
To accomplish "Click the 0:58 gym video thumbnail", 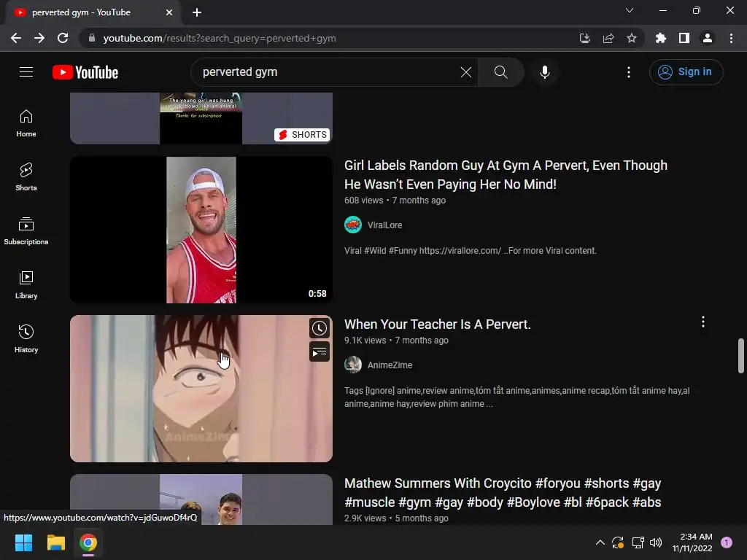I will click(201, 230).
